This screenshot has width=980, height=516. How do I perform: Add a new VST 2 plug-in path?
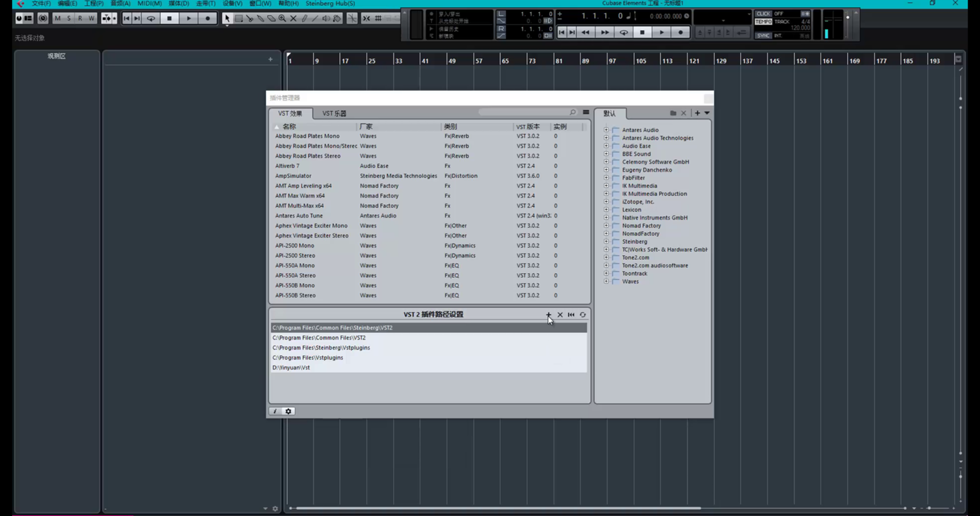(549, 314)
